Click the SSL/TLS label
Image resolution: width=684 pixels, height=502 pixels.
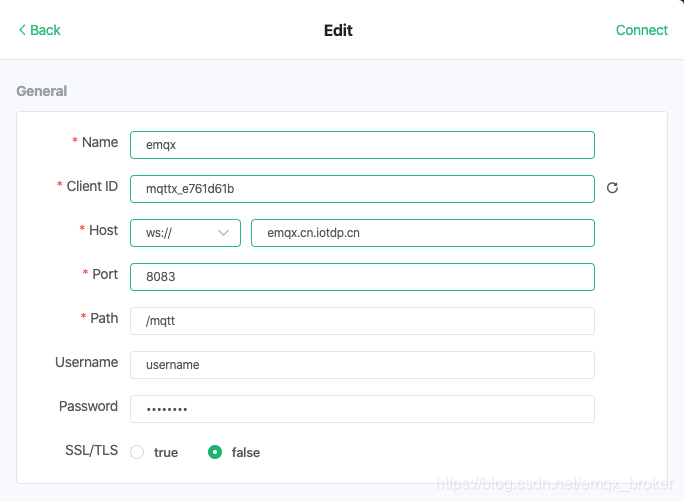point(92,450)
